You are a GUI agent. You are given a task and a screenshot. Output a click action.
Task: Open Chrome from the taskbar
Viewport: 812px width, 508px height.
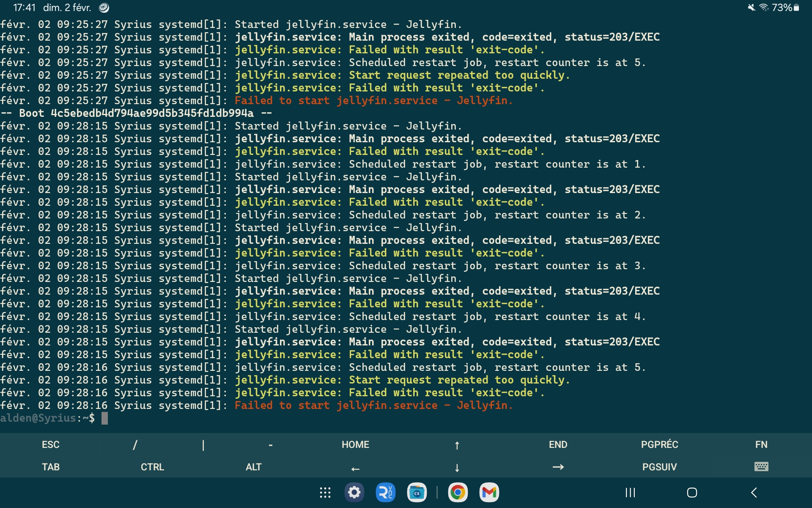pos(458,492)
